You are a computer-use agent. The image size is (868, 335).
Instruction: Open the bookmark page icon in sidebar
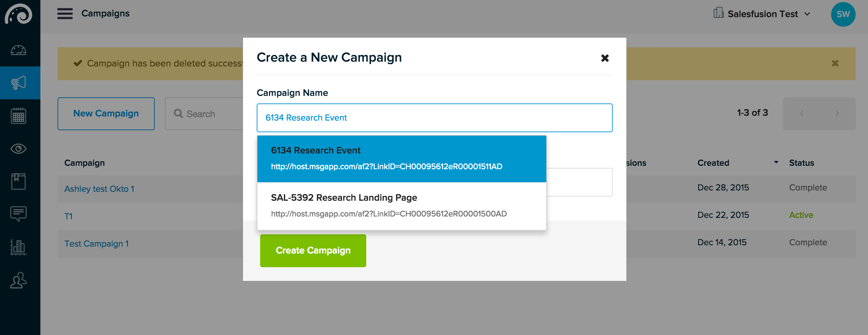[x=18, y=182]
